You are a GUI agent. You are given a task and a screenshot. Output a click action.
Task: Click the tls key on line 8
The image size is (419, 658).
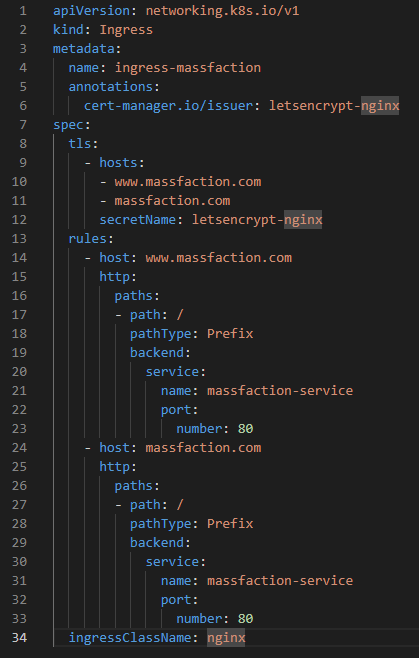[80, 144]
